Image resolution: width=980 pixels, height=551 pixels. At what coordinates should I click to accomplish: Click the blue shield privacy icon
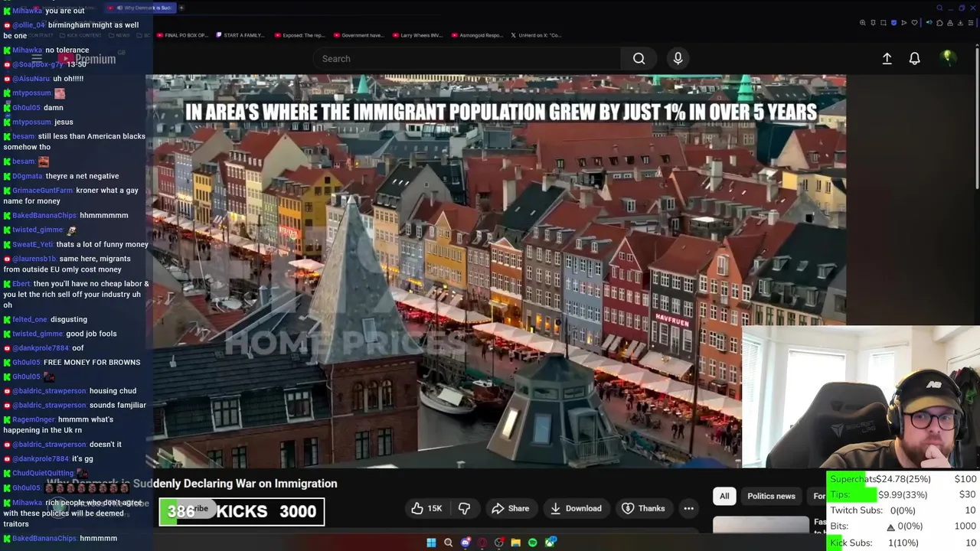893,23
